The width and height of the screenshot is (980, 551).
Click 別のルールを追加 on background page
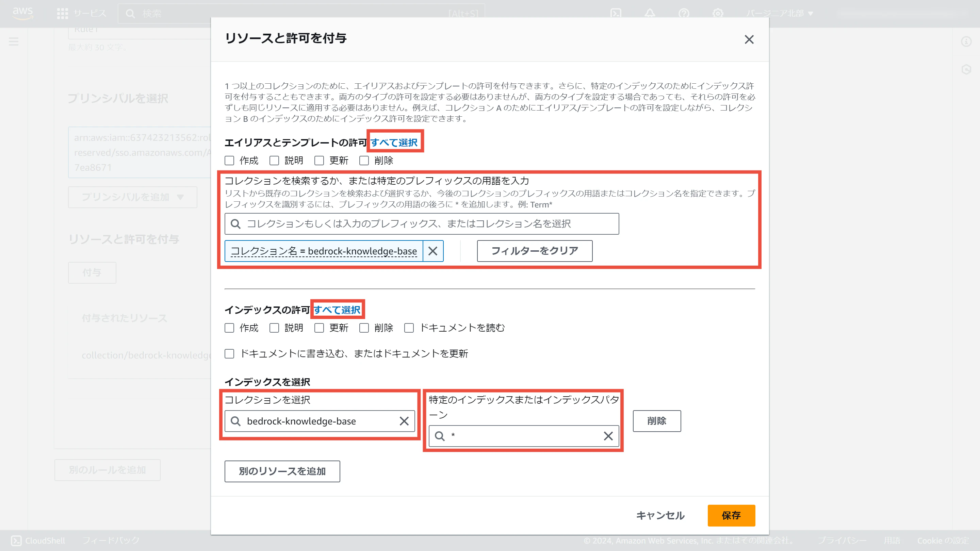click(107, 470)
